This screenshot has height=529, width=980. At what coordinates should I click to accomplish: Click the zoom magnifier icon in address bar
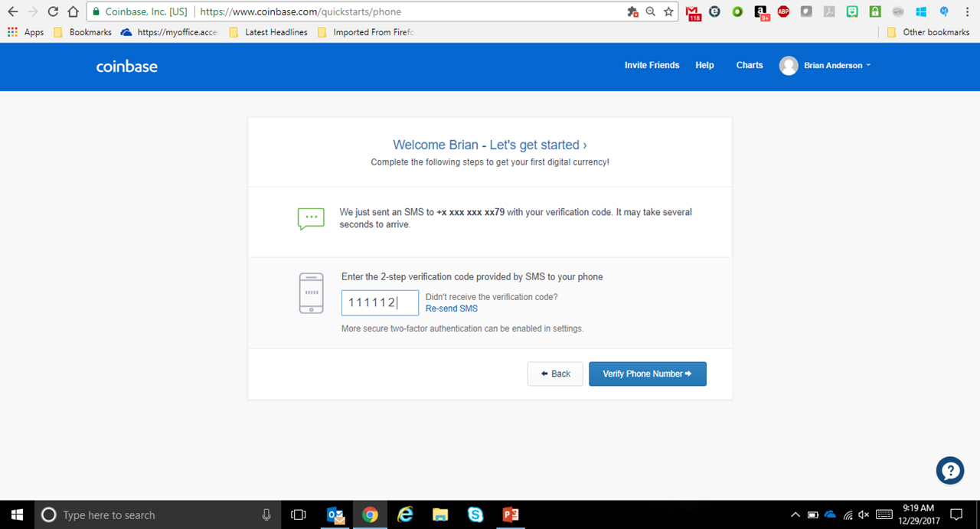pos(651,11)
